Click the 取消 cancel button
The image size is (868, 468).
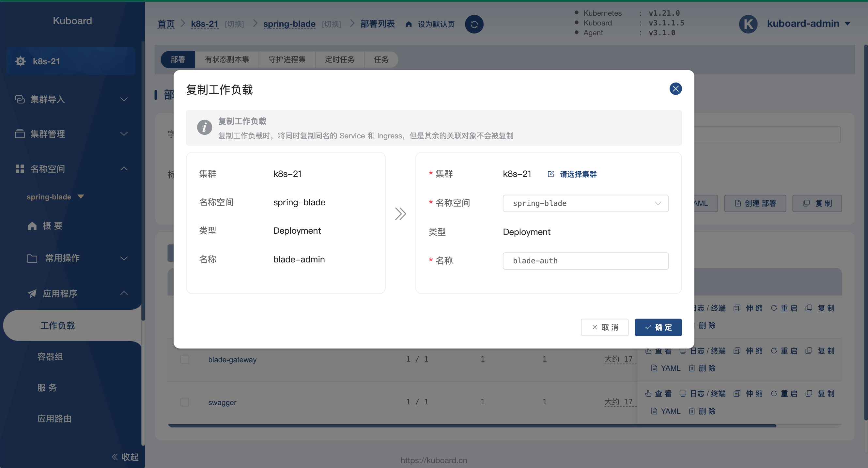[x=604, y=327]
